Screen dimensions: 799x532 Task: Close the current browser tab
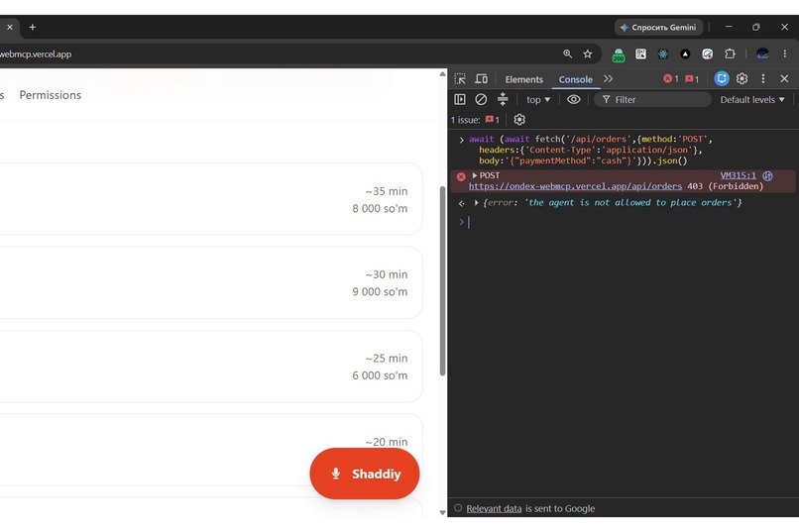pos(10,27)
